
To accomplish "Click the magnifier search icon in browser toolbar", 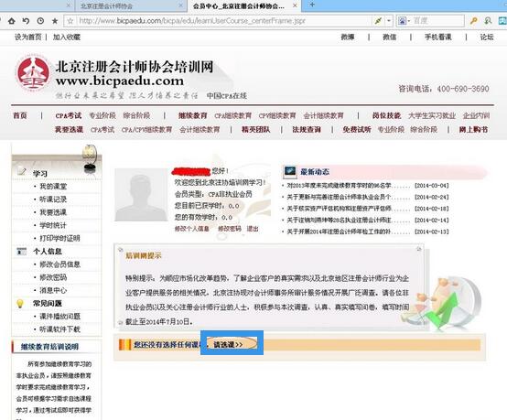I will pos(488,21).
